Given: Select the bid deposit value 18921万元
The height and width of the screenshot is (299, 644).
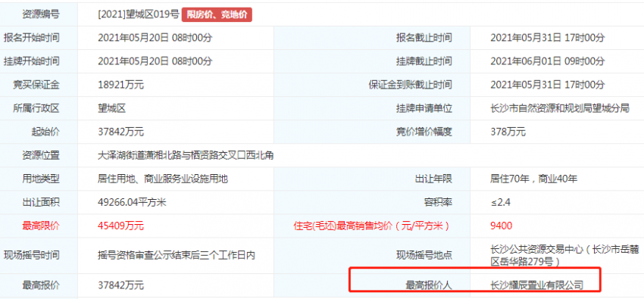Looking at the screenshot, I should 120,86.
